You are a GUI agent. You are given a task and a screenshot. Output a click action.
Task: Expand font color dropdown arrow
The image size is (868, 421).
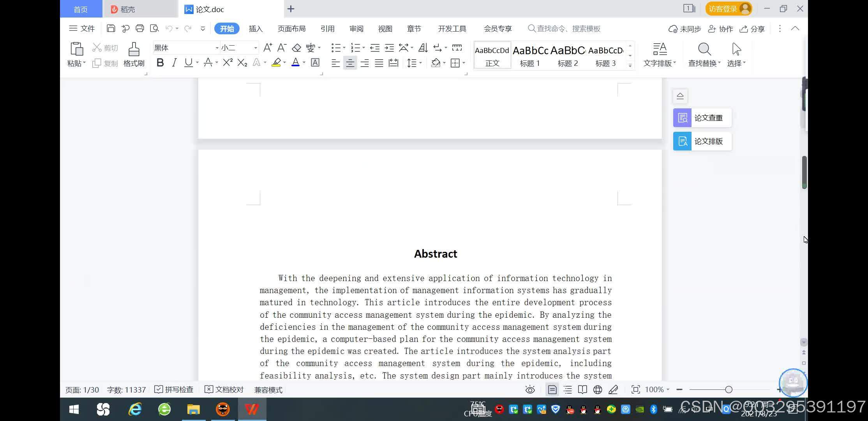point(304,63)
